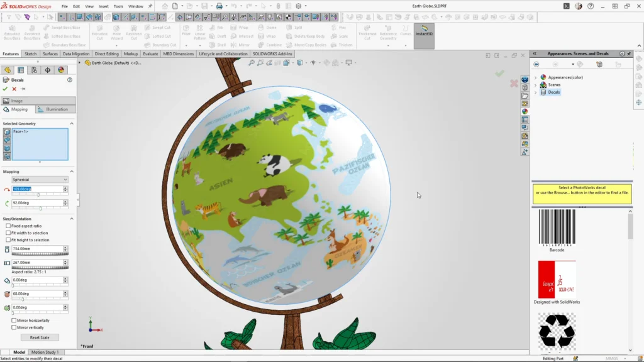The image size is (644, 362).
Task: Open the Insert menu
Action: (x=104, y=6)
